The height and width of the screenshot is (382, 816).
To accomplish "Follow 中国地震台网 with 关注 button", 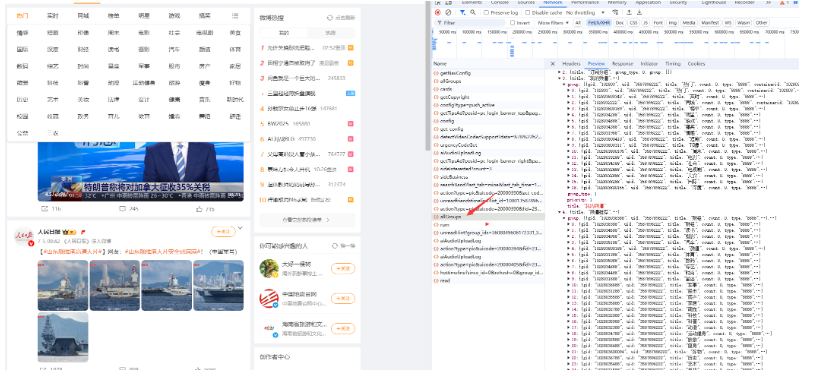I will coord(343,299).
